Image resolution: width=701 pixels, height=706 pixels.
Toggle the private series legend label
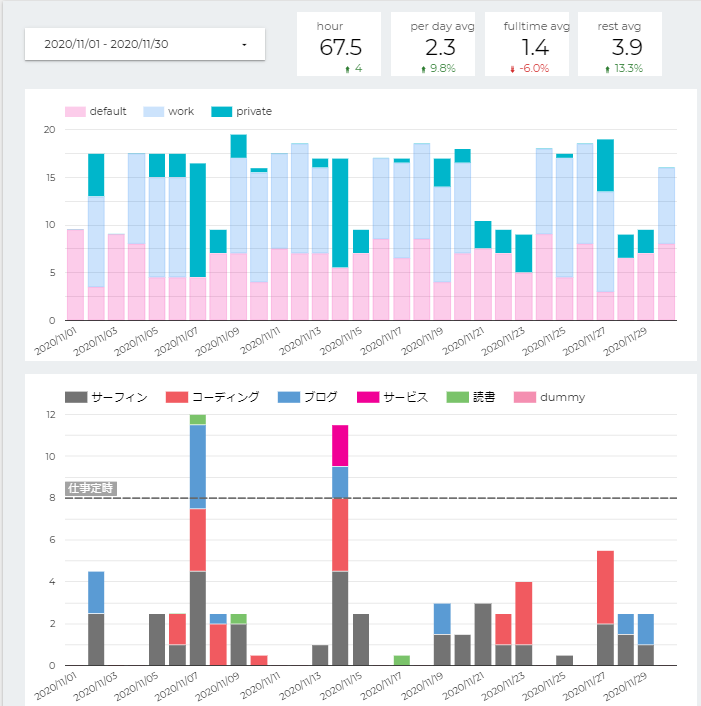[x=254, y=111]
